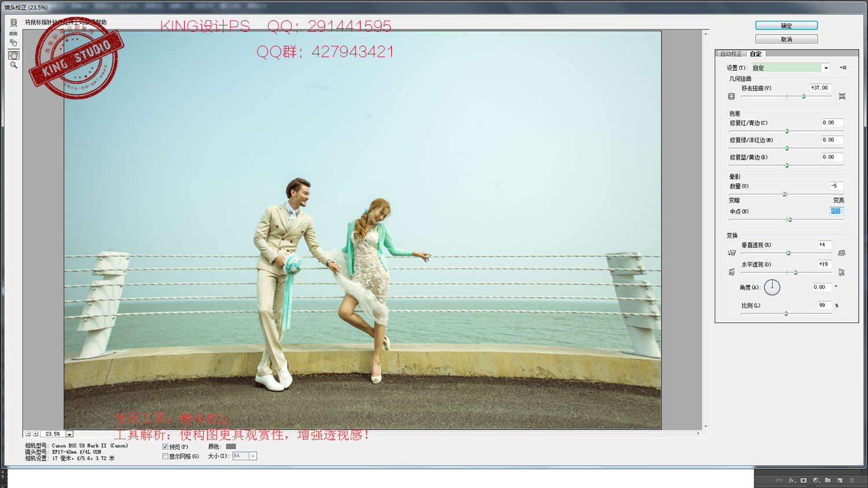Click the zoom in plus button
The width and height of the screenshot is (868, 488).
[35, 434]
